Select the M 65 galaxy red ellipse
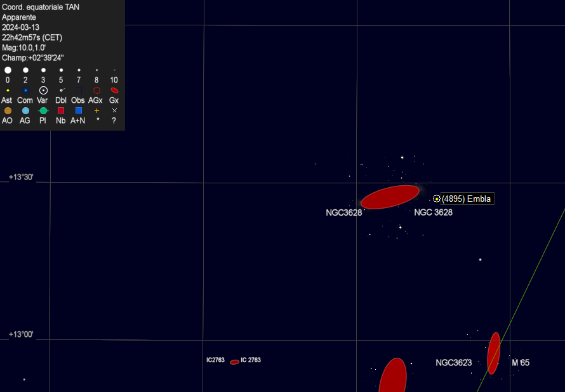Viewport: 565px width, 392px height. [x=494, y=353]
